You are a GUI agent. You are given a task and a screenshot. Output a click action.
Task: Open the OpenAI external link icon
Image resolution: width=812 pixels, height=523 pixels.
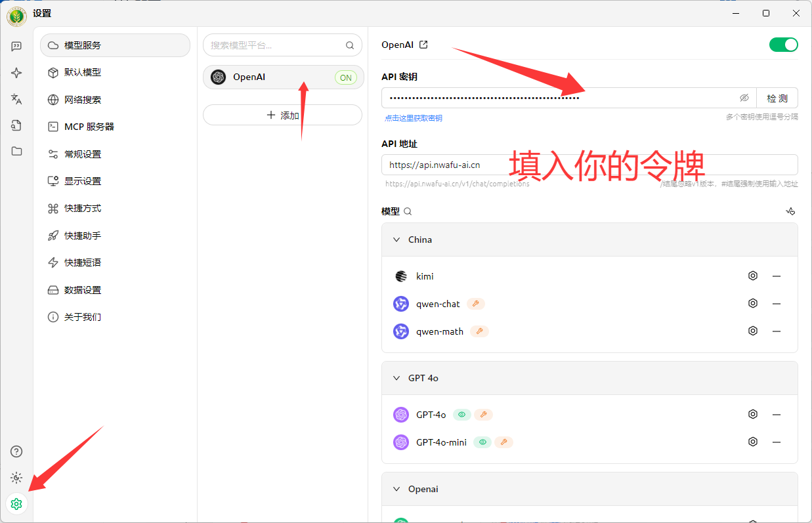coord(424,45)
